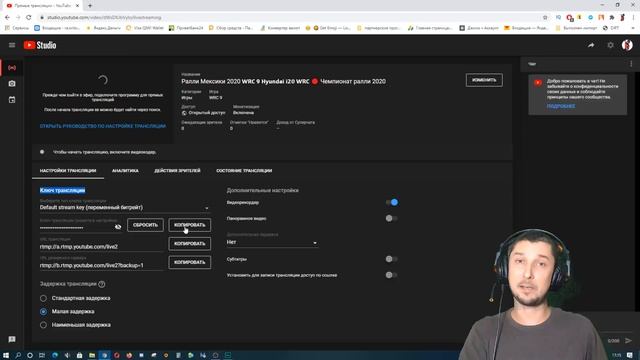Click the Ключ трансляции heading
Viewport: 640px width, 360px height.
click(62, 191)
